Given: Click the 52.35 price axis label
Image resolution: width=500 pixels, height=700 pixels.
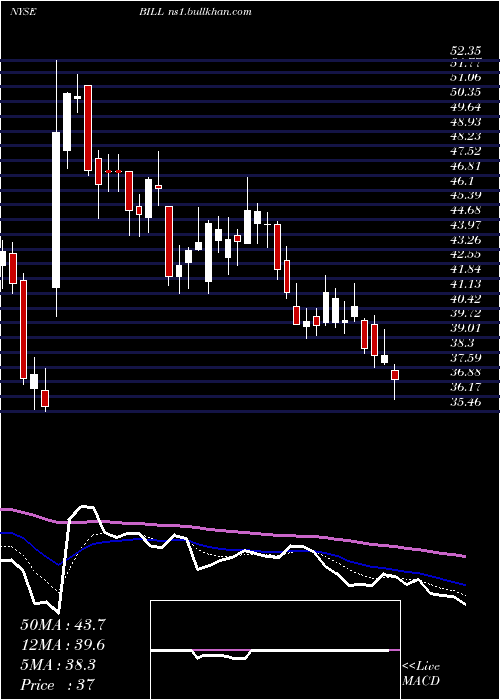Looking at the screenshot, I should pyautogui.click(x=466, y=51).
